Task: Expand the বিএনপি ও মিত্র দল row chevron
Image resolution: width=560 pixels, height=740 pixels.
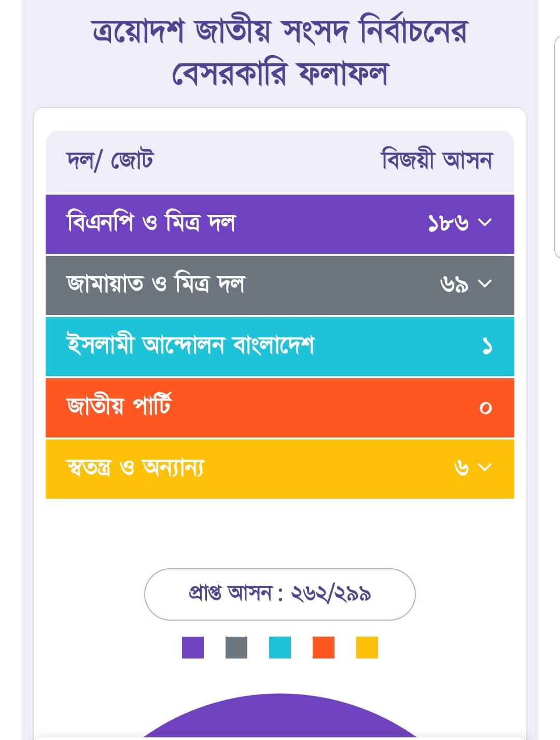Action: [x=485, y=223]
